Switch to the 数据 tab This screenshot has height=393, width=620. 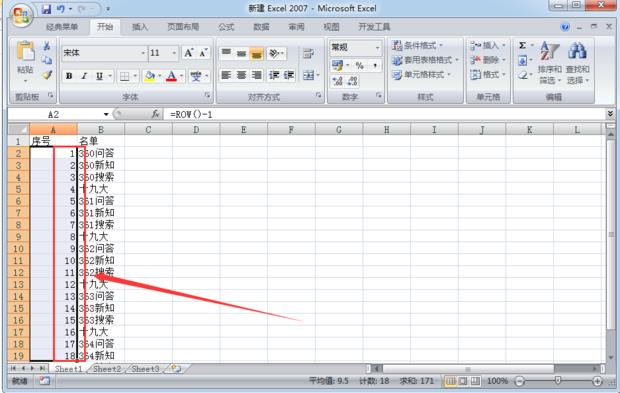tap(261, 27)
